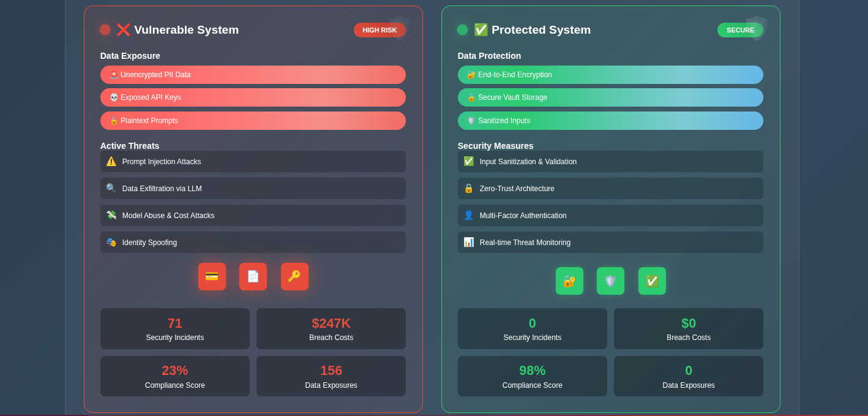The image size is (868, 416).
Task: Toggle the green status indicator beside Protected System
Action: coord(462,29)
